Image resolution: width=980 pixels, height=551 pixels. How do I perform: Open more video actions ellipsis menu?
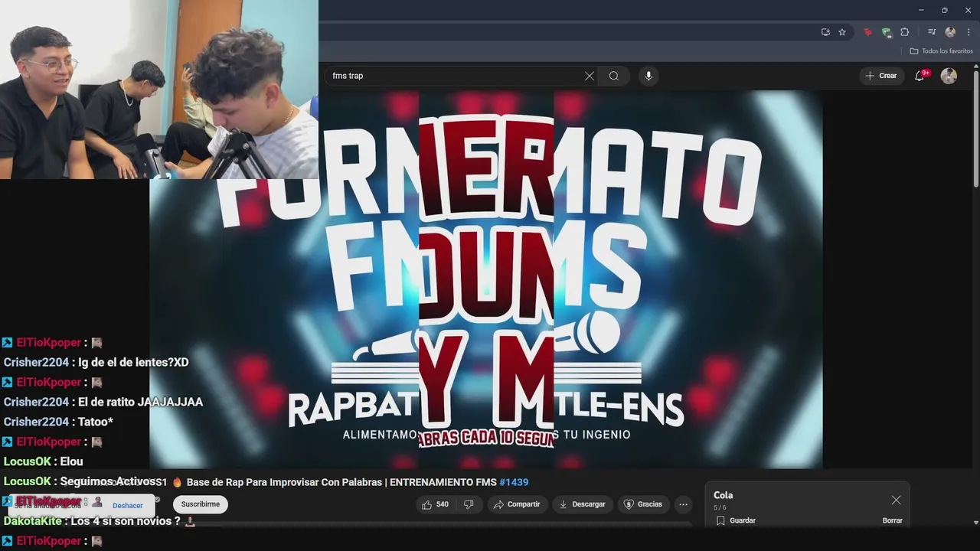pos(683,504)
